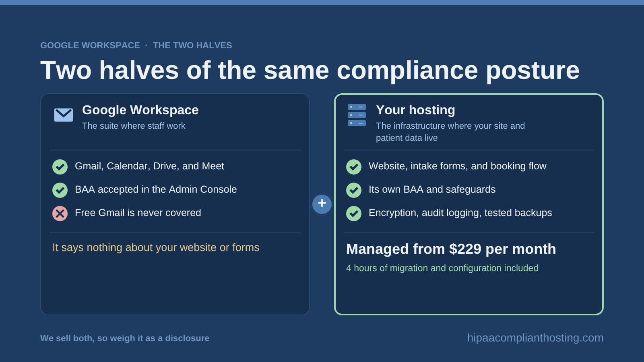Select the 'Two halves of the same compliance posture' headline
Image resolution: width=644 pixels, height=362 pixels.
310,70
